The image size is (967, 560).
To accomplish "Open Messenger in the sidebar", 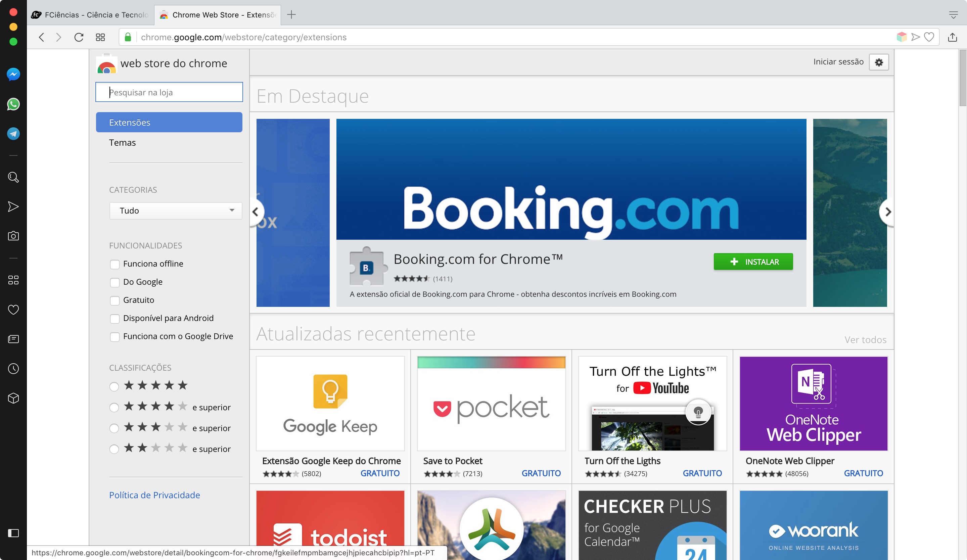I will pos(13,75).
